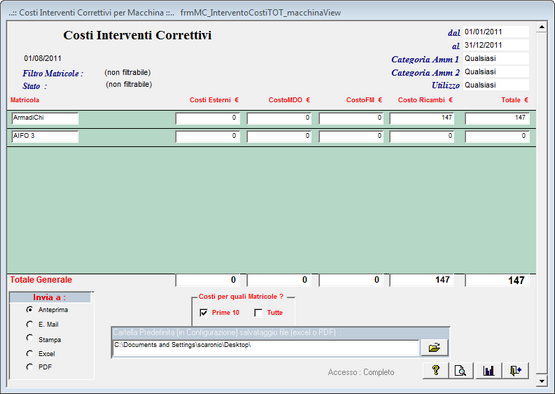Click the Filtro Matricole label
The width and height of the screenshot is (555, 394).
click(53, 73)
